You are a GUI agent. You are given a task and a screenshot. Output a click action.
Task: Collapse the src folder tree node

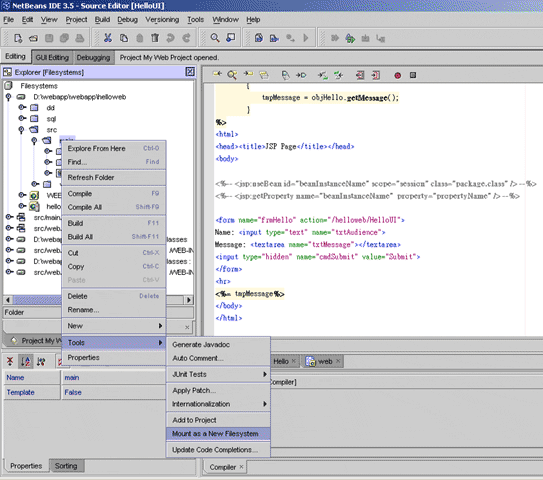(x=21, y=130)
